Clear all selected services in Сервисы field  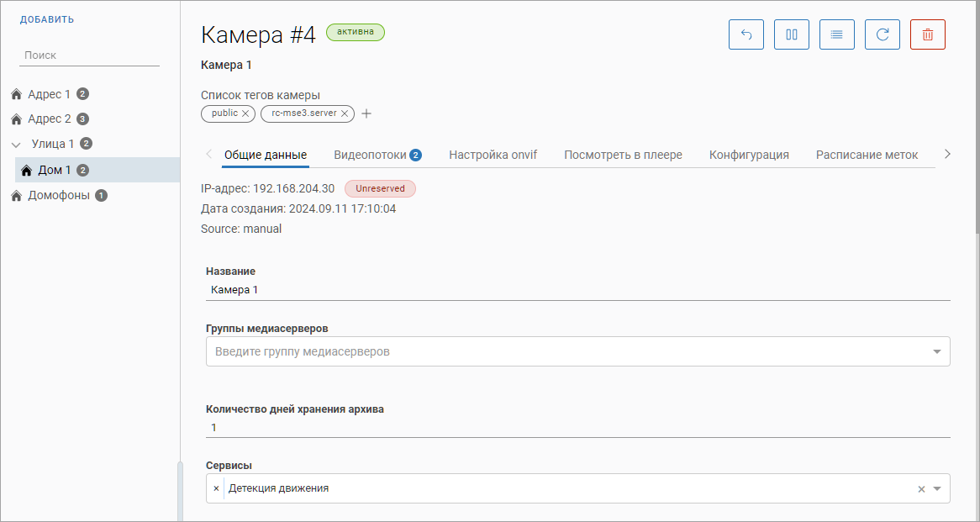921,488
